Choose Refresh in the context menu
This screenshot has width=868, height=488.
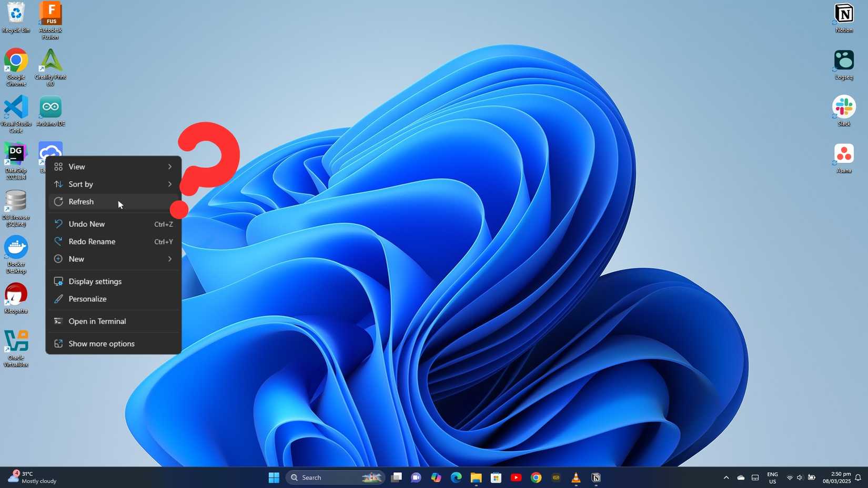pos(114,202)
